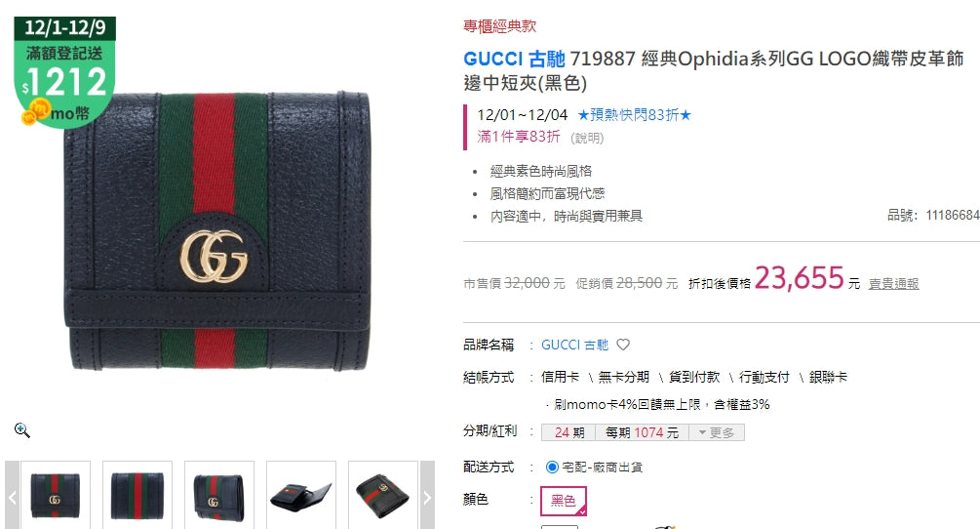Show next thumbnails with right arrow
The height and width of the screenshot is (529, 980).
(x=427, y=497)
